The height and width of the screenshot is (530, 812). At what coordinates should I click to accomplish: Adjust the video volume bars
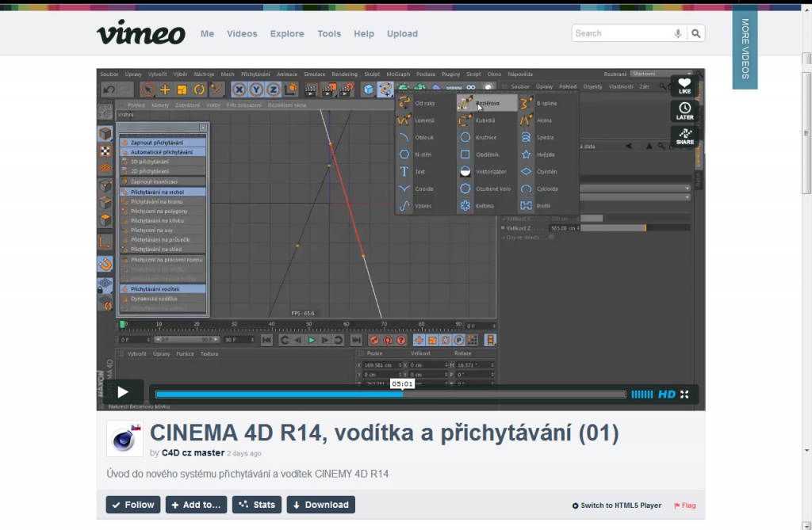642,395
